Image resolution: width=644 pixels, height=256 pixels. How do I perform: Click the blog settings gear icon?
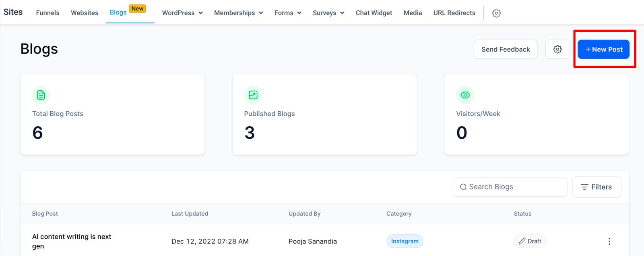(x=557, y=49)
